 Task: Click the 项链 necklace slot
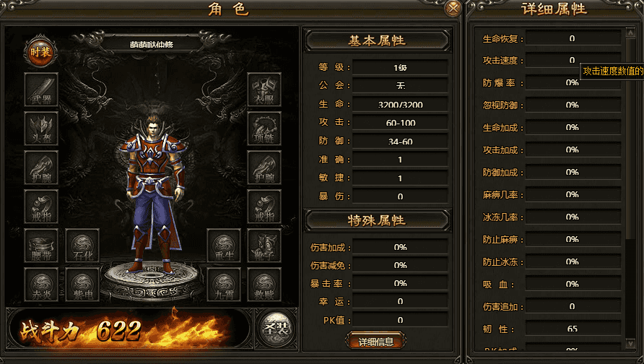coord(264,129)
